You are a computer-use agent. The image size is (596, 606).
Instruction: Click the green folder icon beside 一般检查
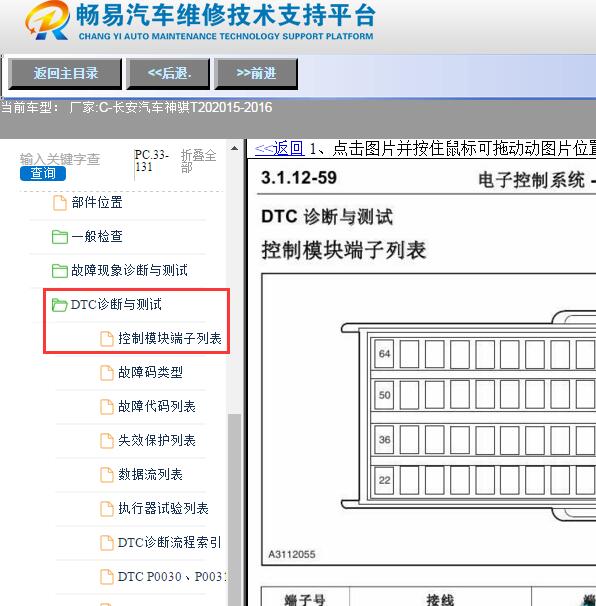tap(60, 237)
